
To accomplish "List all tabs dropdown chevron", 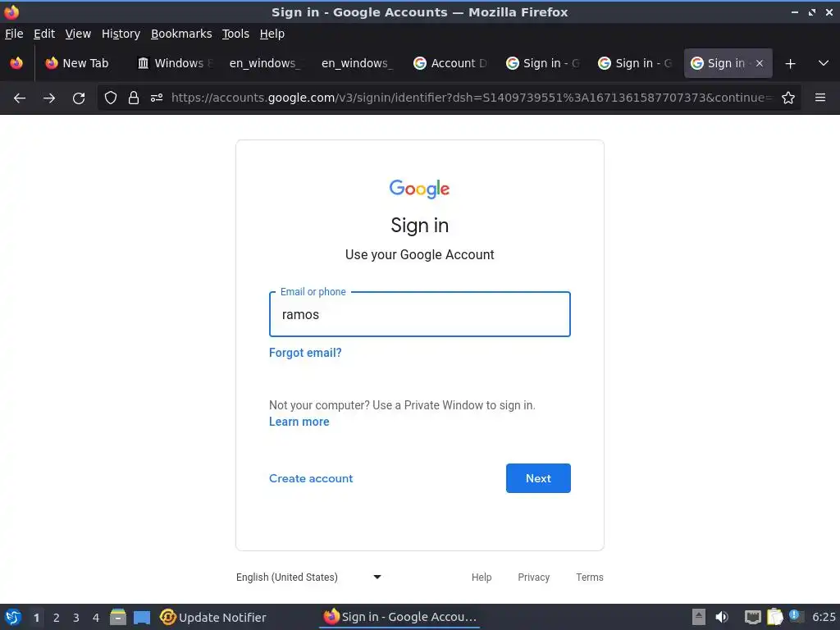I will [824, 63].
